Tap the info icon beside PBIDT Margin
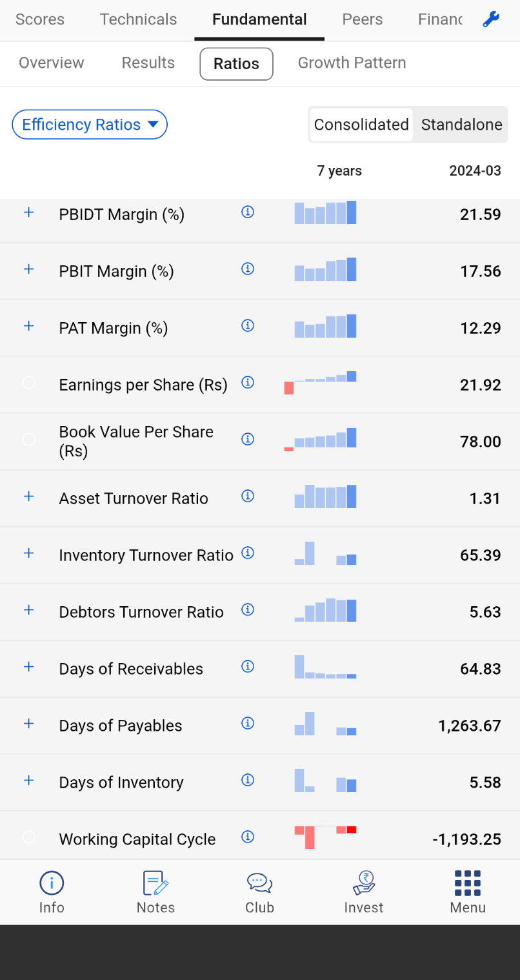Image resolution: width=520 pixels, height=980 pixels. click(248, 212)
